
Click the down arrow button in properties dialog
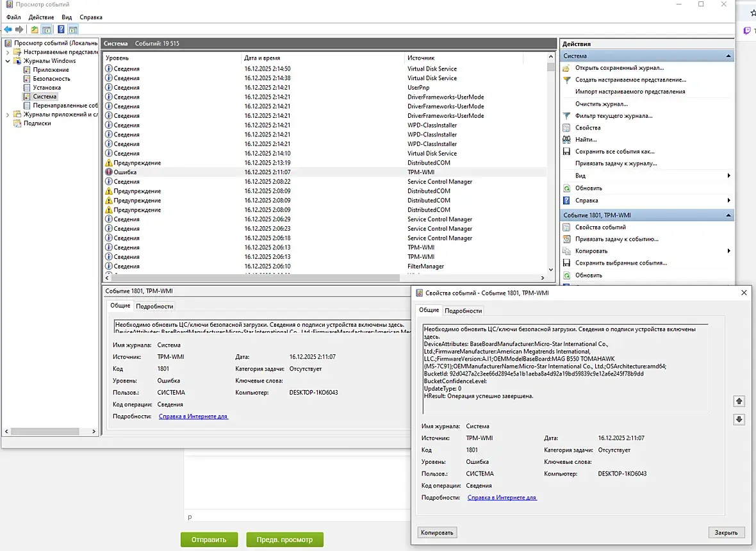coord(739,420)
